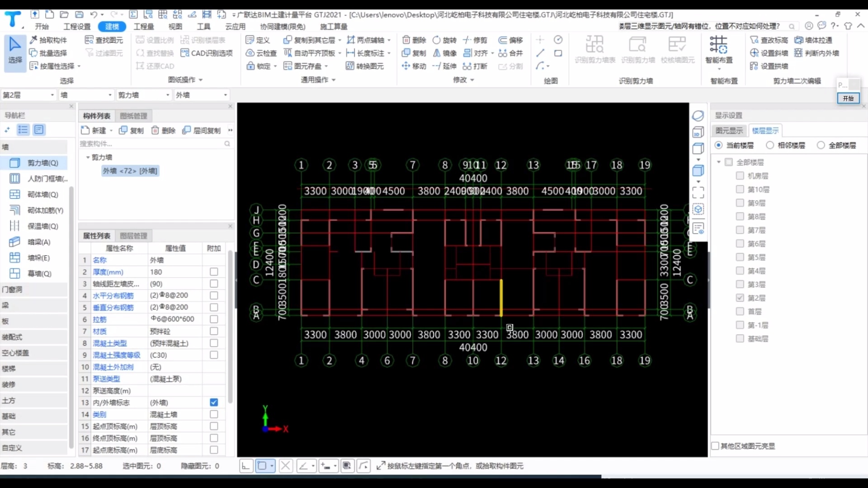Click 转换图元 convert element tool

(365, 66)
